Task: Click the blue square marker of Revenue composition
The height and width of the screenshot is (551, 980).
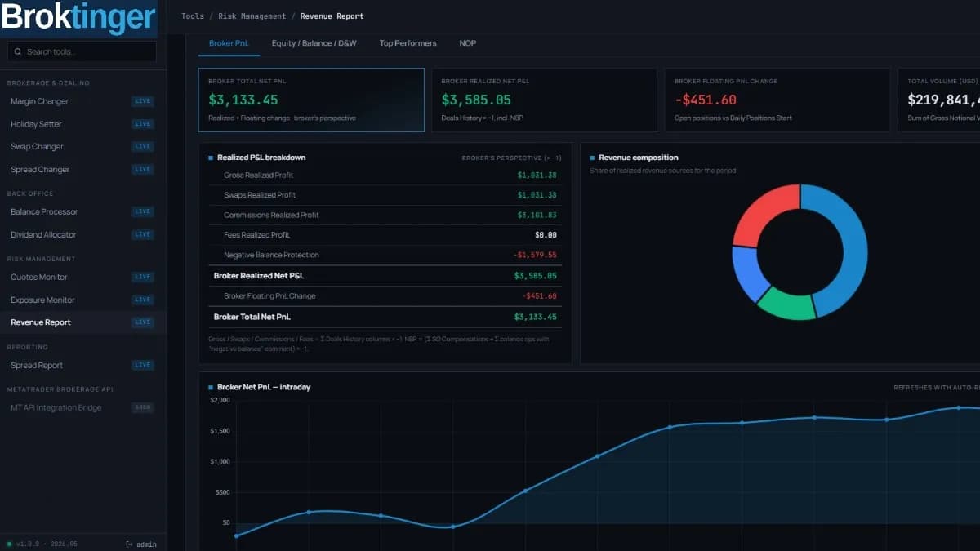Action: click(592, 158)
